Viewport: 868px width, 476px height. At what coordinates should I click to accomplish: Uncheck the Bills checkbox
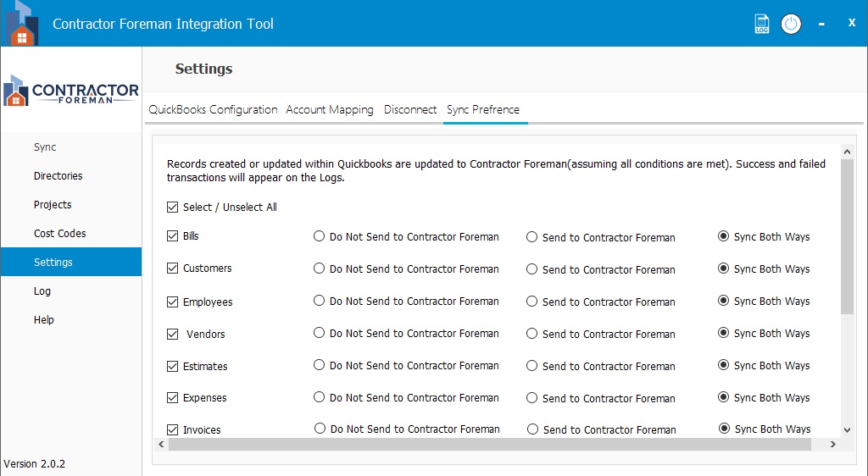click(x=173, y=236)
